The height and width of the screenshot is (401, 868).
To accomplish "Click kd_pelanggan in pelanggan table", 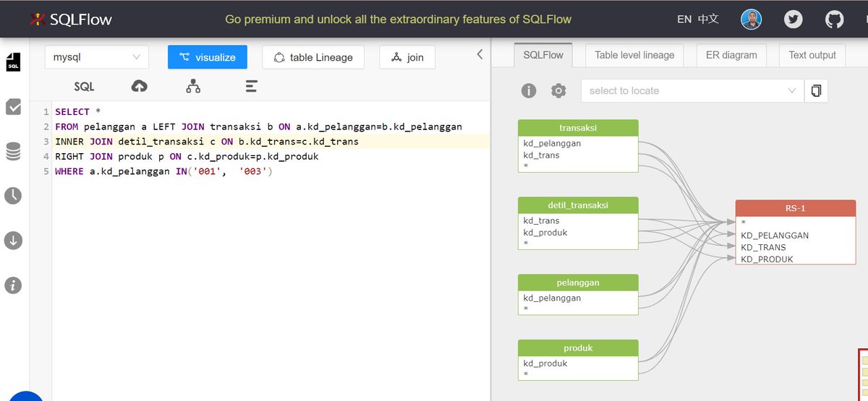I will click(x=552, y=298).
